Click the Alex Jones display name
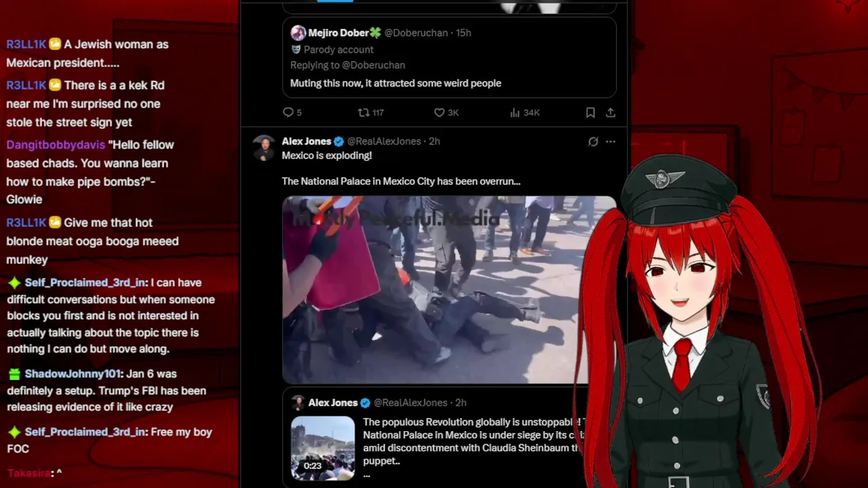868x488 pixels. click(307, 141)
